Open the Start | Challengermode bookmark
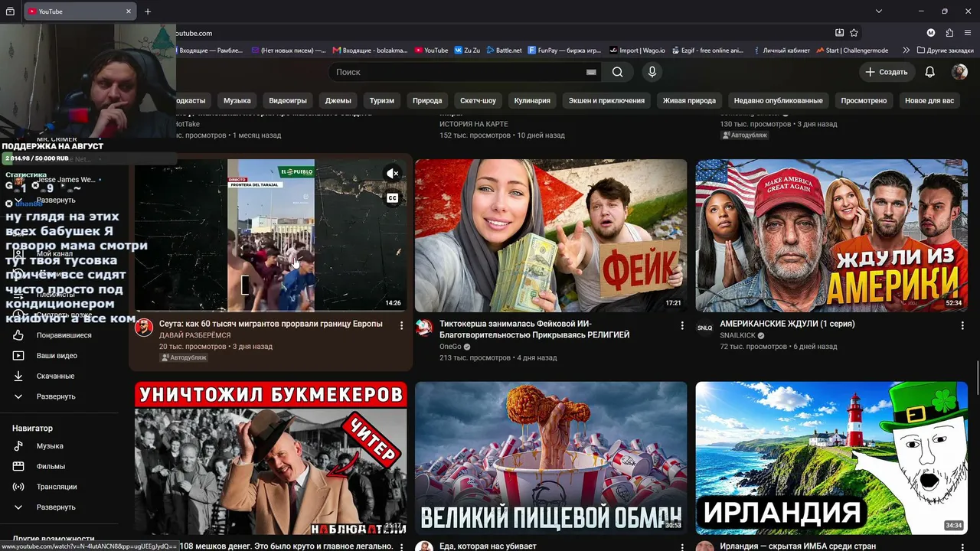This screenshot has height=551, width=980. click(852, 51)
